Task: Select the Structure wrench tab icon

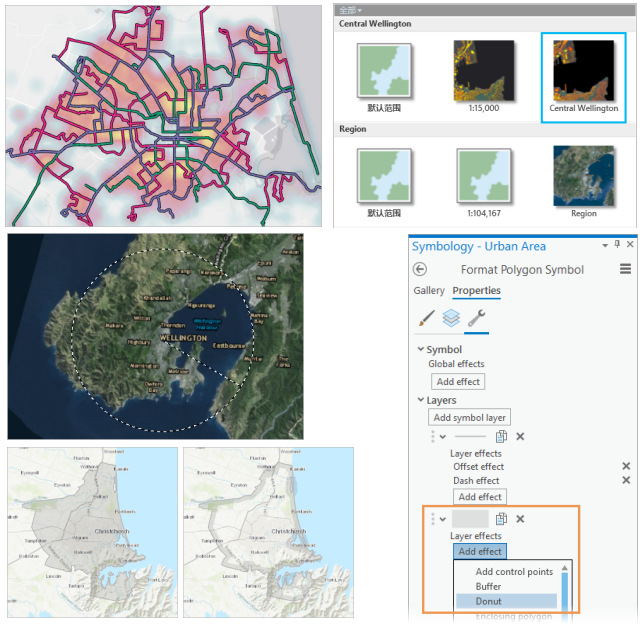Action: 476,318
